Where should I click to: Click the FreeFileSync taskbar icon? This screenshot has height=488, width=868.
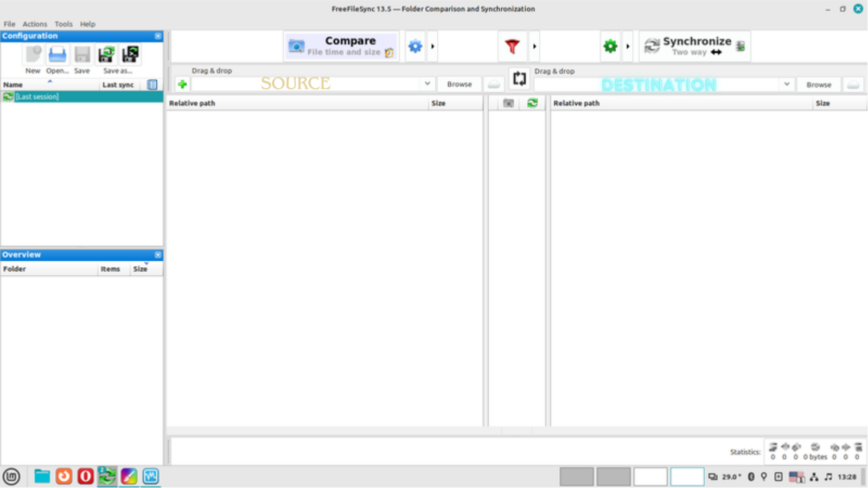tap(107, 477)
